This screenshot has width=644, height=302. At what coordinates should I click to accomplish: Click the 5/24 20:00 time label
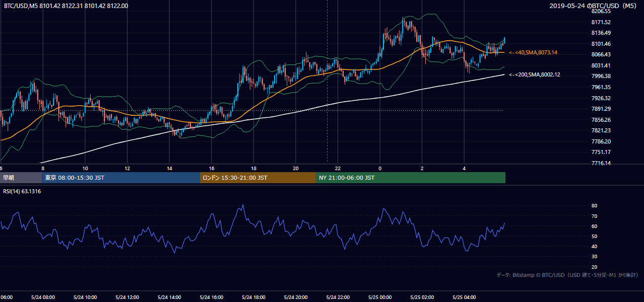tap(295, 297)
